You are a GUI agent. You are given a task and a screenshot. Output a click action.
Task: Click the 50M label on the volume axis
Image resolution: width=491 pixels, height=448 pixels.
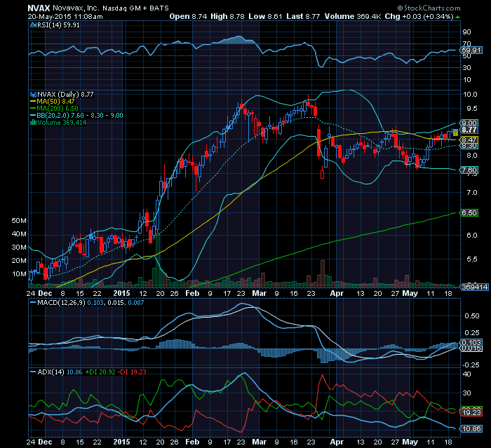[x=19, y=221]
